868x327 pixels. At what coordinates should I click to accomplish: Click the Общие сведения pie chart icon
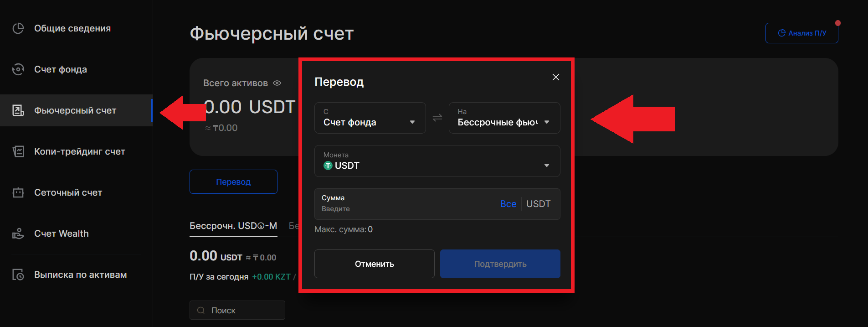(18, 28)
